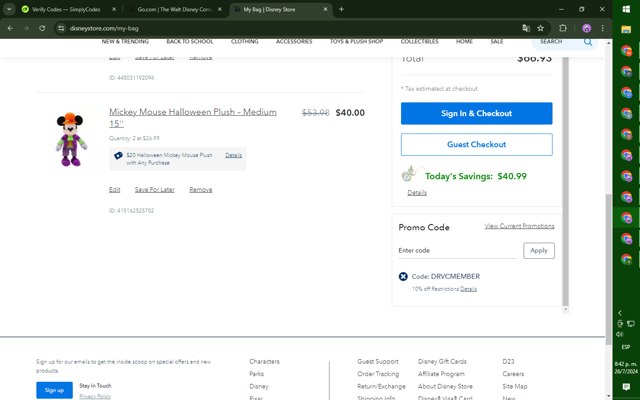Reload the Disney Store page

(x=42, y=28)
